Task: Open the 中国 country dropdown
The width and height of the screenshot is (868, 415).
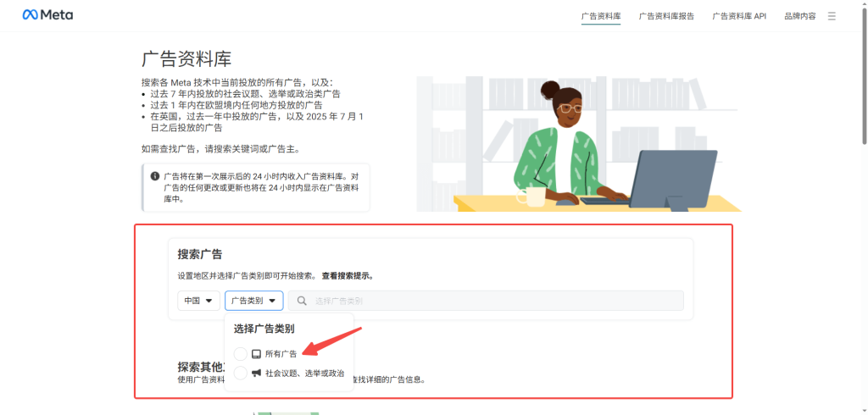Action: click(198, 301)
